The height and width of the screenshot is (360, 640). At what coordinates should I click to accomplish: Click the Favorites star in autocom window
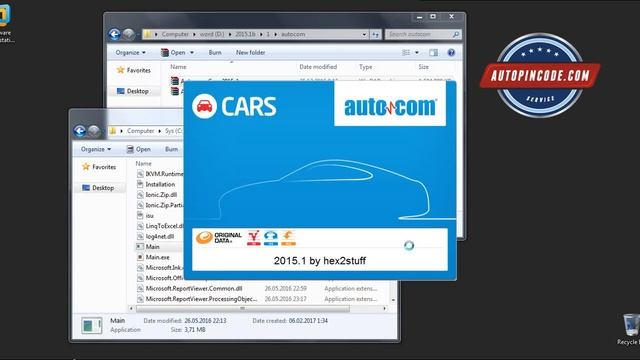pos(120,70)
